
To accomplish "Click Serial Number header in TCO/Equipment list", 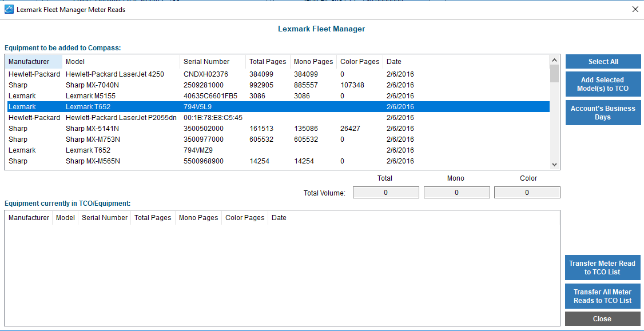I will [x=105, y=218].
